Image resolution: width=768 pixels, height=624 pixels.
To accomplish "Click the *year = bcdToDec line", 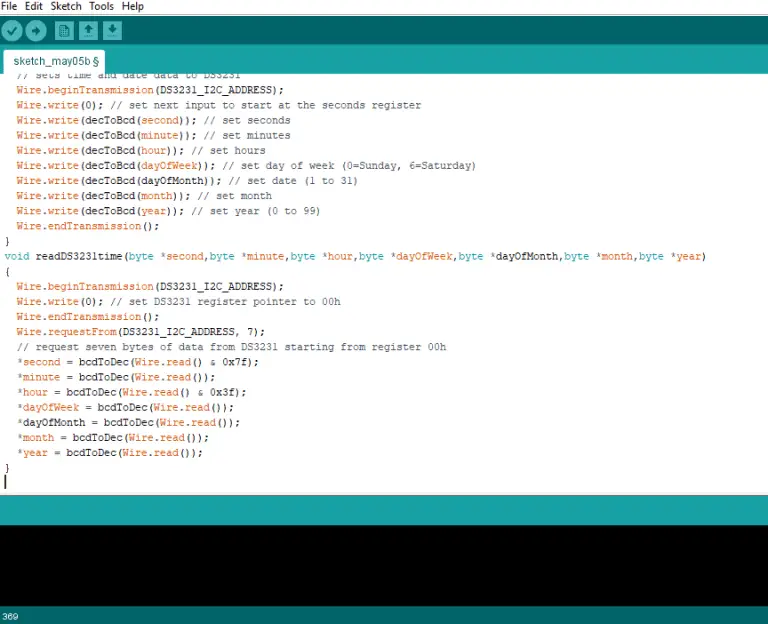I will coord(110,452).
